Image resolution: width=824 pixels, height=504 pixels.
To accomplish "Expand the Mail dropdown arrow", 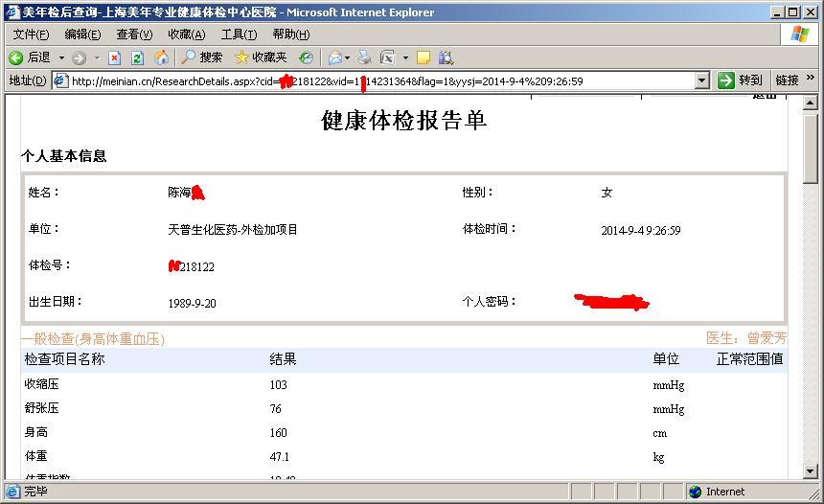I will click(x=348, y=57).
